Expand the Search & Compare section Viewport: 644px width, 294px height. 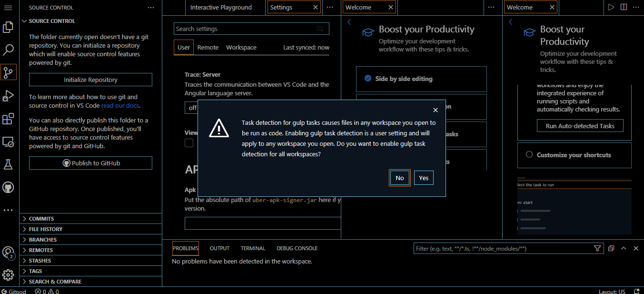[x=91, y=282]
